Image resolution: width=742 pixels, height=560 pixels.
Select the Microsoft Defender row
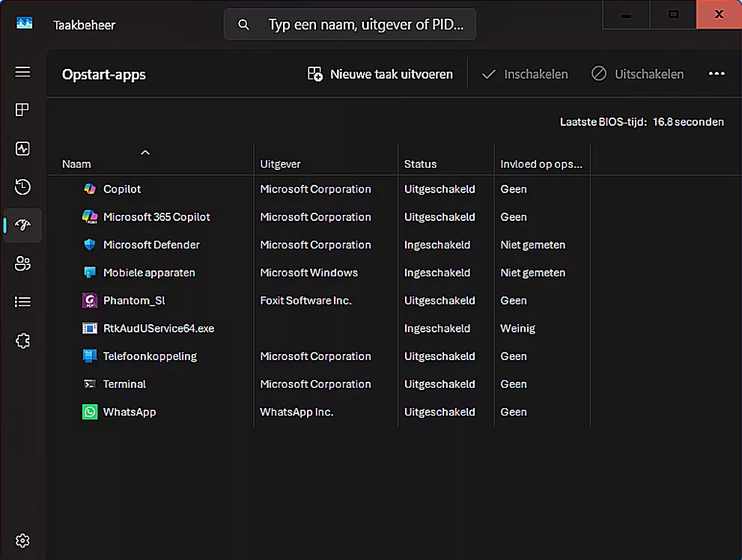click(x=151, y=245)
